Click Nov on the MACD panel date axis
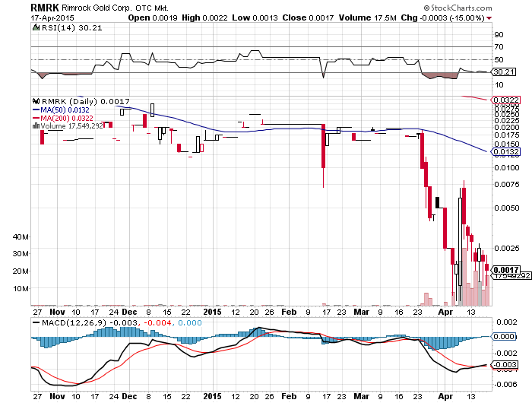The height and width of the screenshot is (403, 532). pyautogui.click(x=57, y=396)
